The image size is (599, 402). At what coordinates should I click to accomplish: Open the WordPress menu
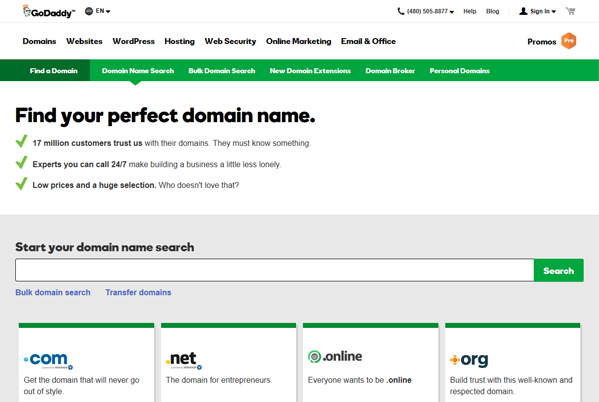[133, 41]
